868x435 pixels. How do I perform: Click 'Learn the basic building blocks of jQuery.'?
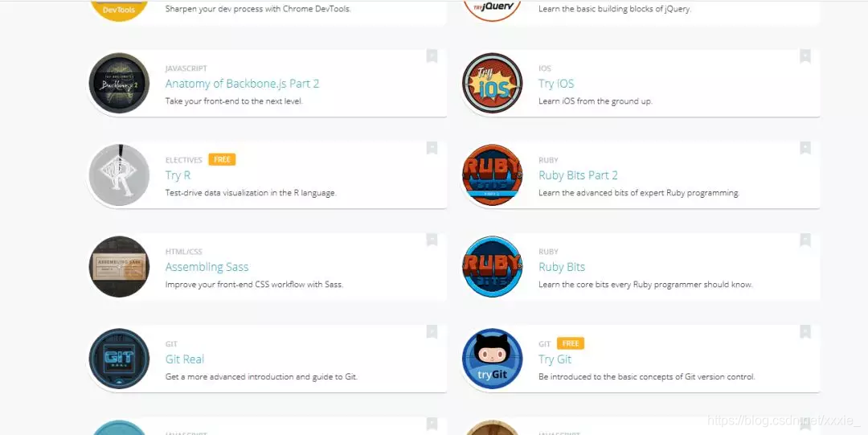615,9
